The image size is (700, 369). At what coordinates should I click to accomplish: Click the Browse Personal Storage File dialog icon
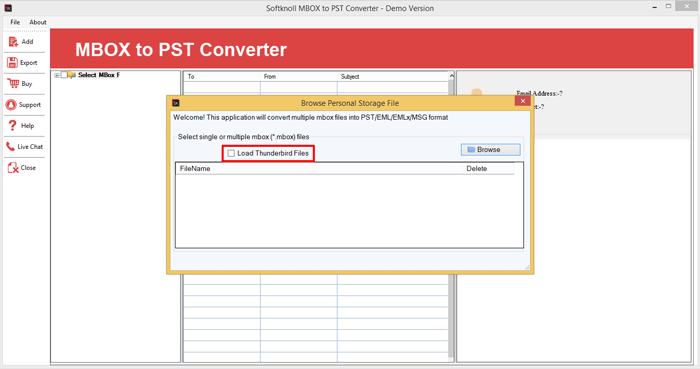[176, 103]
